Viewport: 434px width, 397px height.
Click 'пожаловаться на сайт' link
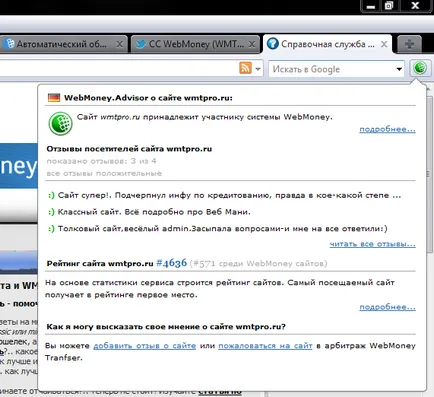click(265, 346)
